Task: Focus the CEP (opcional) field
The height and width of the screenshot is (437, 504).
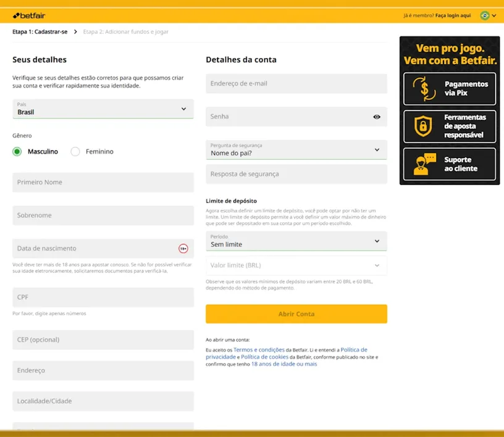Action: coord(103,339)
